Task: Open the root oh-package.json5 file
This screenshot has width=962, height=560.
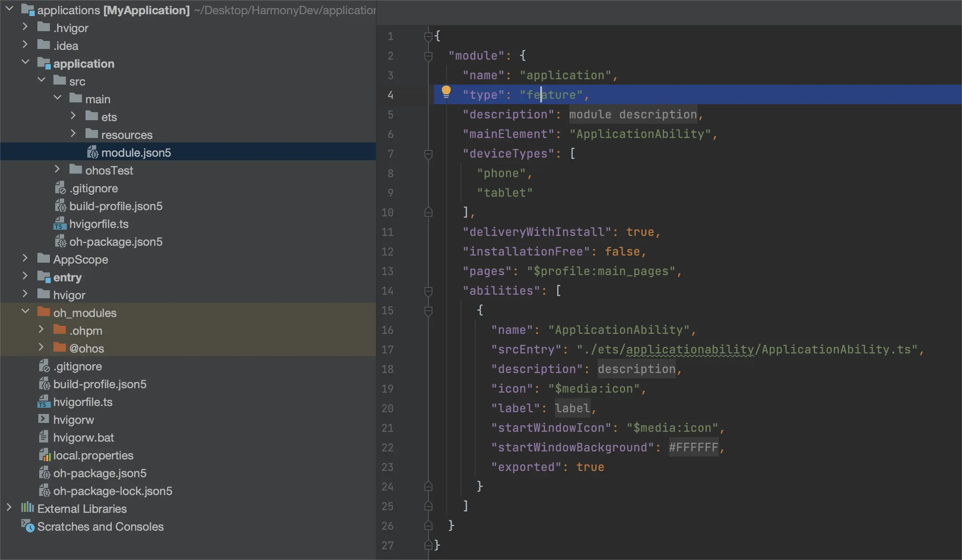Action: point(100,473)
